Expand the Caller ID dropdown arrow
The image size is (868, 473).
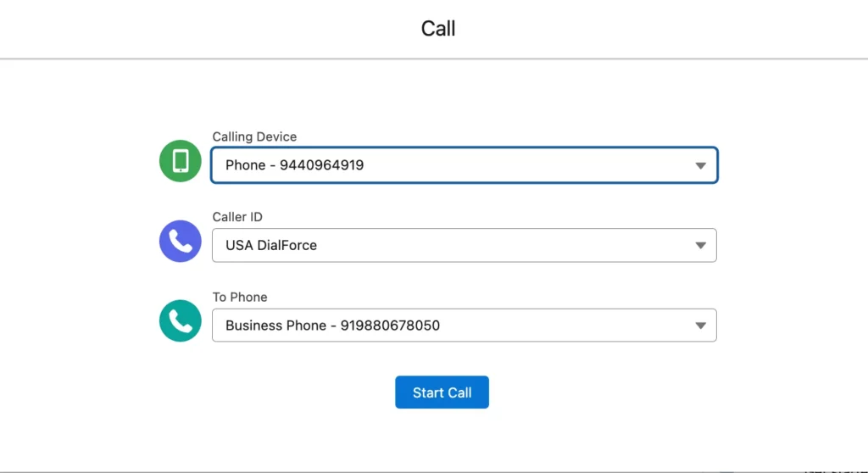coord(700,246)
